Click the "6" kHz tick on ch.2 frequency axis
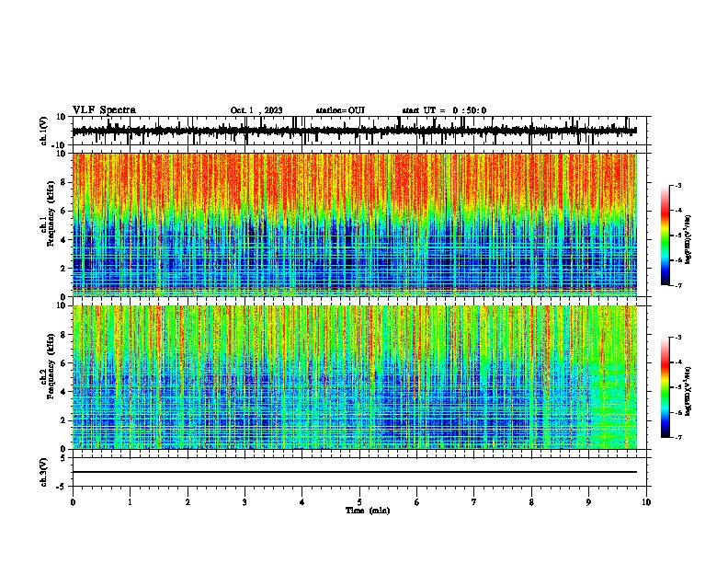Viewport: 728px width, 563px height. (x=63, y=363)
